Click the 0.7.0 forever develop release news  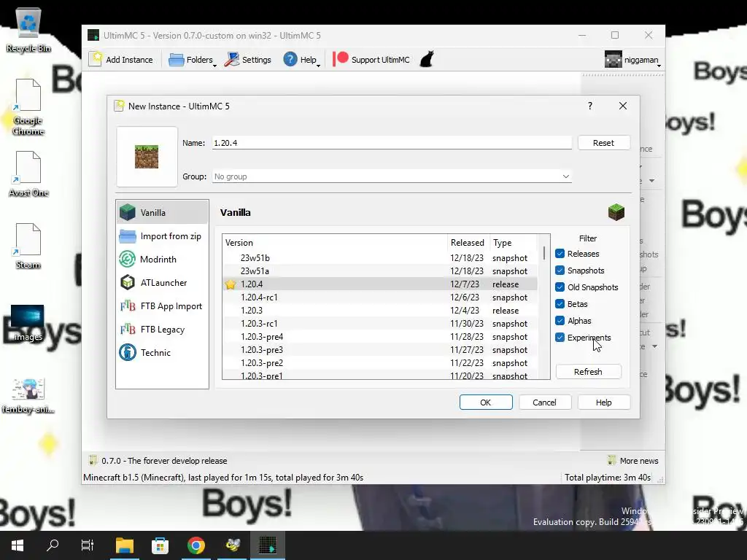pyautogui.click(x=158, y=461)
